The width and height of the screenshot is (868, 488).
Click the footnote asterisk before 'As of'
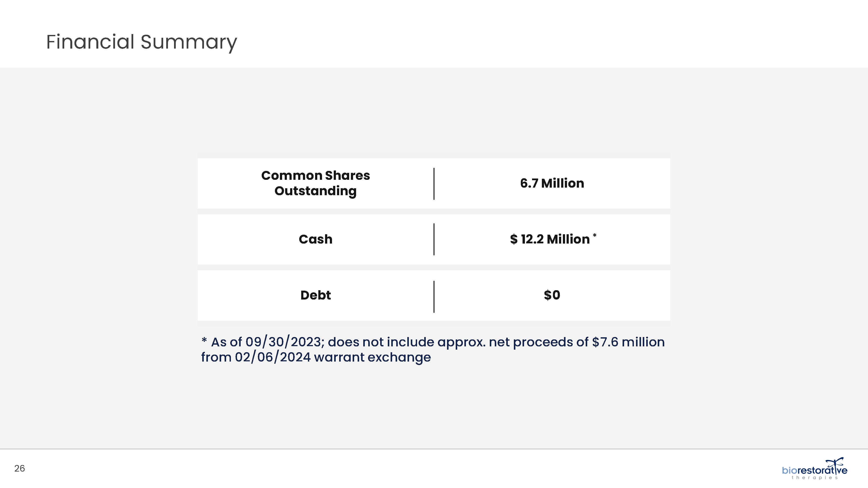click(204, 340)
